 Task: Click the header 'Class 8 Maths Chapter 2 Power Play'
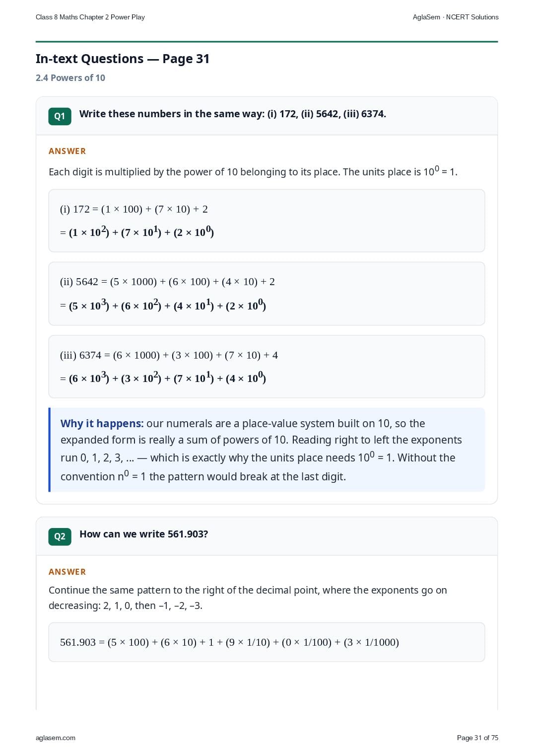tap(90, 17)
